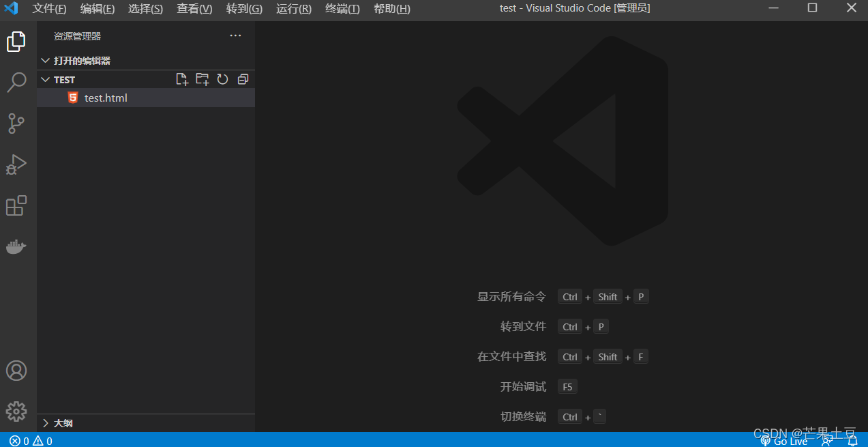Viewport: 868px width, 447px height.
Task: Open the Docker view
Action: (x=16, y=246)
